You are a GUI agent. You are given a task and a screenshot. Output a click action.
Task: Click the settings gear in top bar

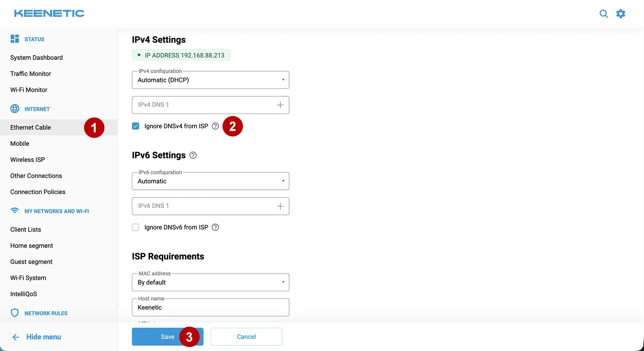[x=621, y=13]
